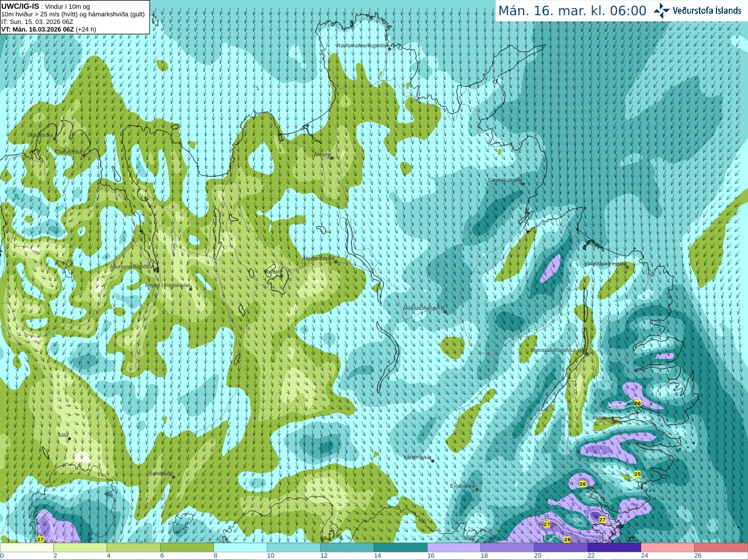Click the yellow gust label 25
The height and width of the screenshot is (560, 748).
pos(638,474)
